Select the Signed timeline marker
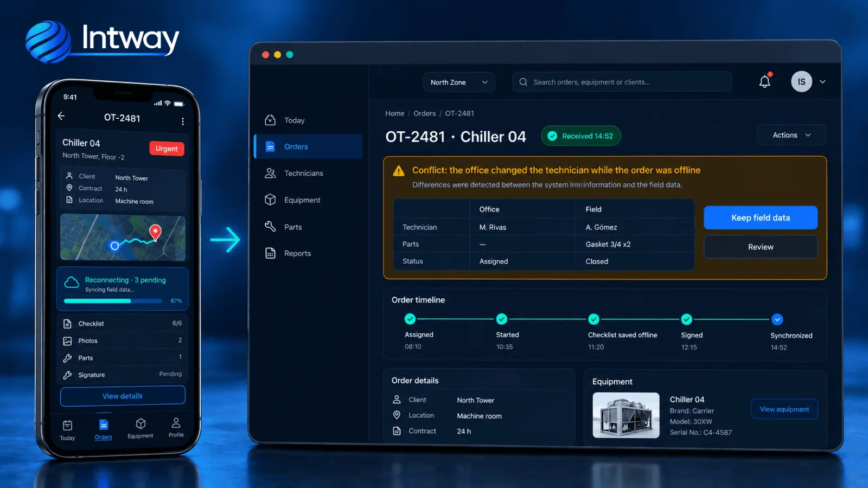The height and width of the screenshot is (488, 868). click(687, 319)
